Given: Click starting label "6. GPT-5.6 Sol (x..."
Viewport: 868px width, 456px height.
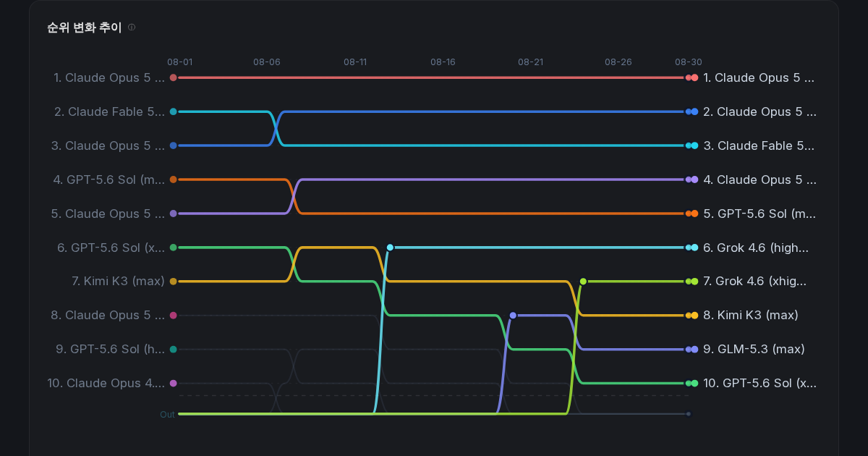Looking at the screenshot, I should point(111,248).
